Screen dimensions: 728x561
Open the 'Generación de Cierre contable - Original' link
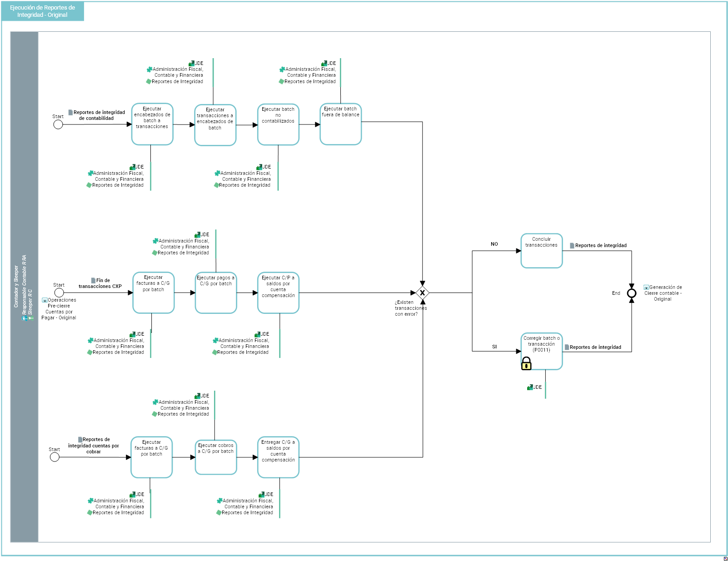pos(663,293)
